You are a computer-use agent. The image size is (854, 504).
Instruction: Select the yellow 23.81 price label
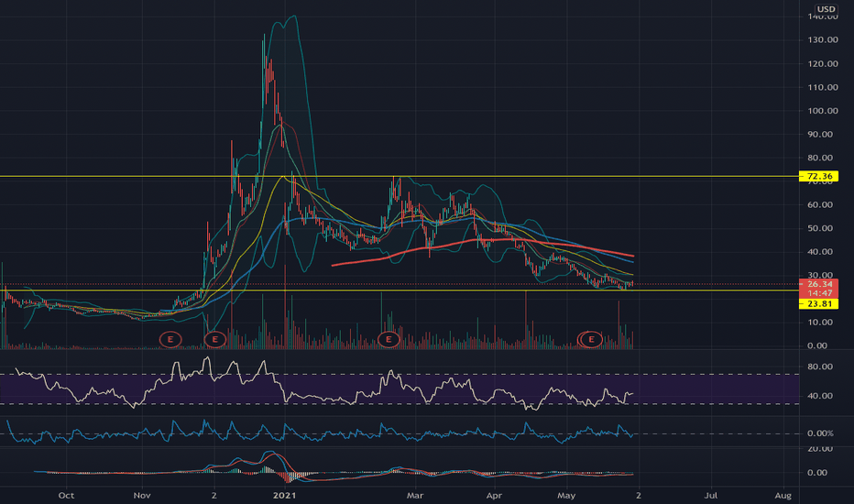[818, 303]
